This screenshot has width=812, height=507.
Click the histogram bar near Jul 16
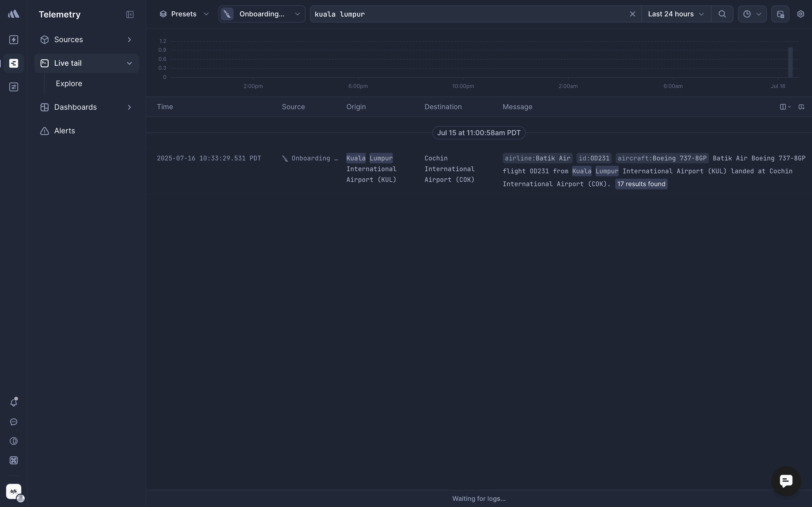790,62
